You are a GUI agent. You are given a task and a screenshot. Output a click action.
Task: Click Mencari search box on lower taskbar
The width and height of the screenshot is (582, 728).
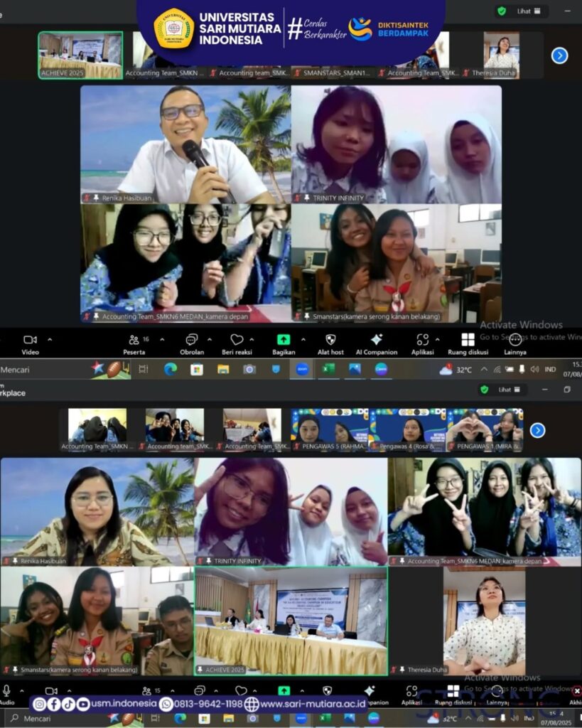[x=74, y=718]
